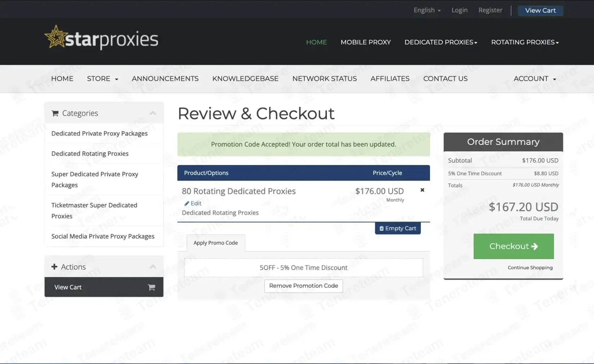Click the Login link
The height and width of the screenshot is (364, 594).
pyautogui.click(x=460, y=10)
